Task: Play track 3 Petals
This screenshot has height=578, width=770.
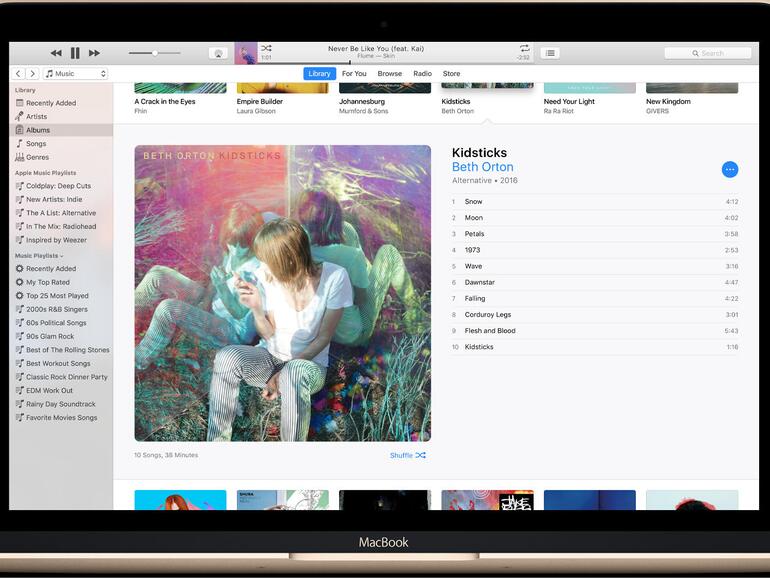Action: click(x=595, y=234)
